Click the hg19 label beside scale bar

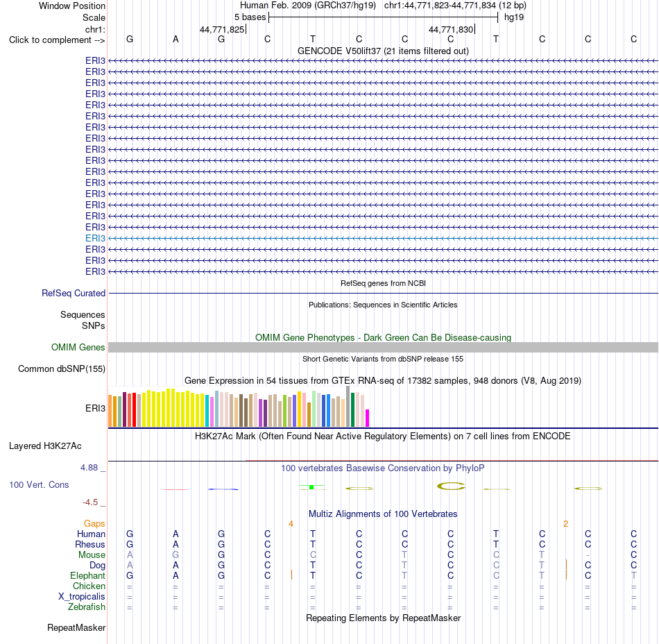point(514,17)
